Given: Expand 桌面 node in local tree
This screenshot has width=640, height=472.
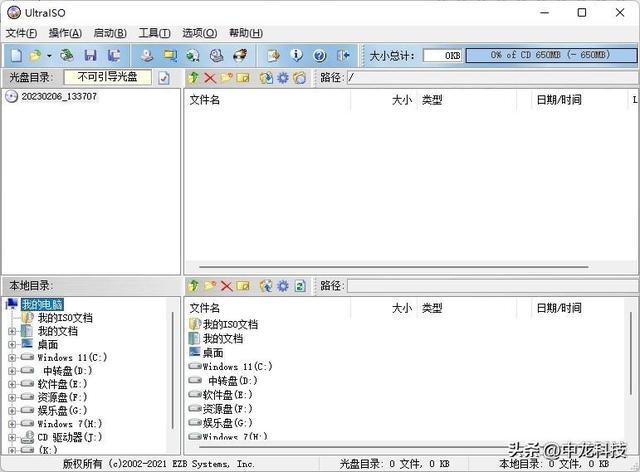Looking at the screenshot, I should tap(12, 345).
